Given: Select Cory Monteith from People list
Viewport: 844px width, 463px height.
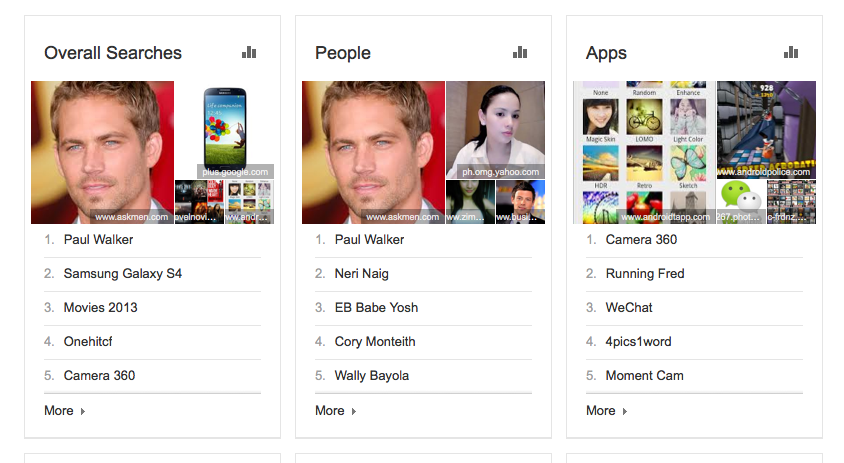Looking at the screenshot, I should 375,341.
